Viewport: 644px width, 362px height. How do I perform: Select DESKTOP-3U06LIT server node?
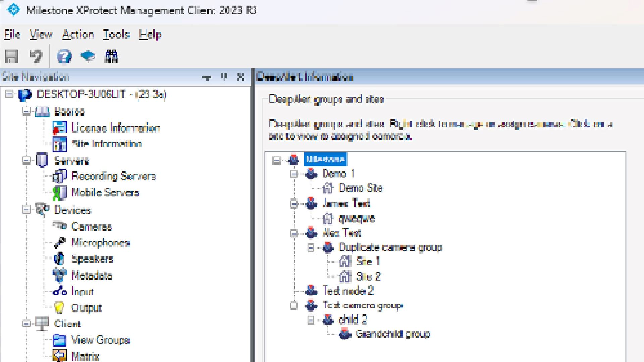click(x=101, y=94)
